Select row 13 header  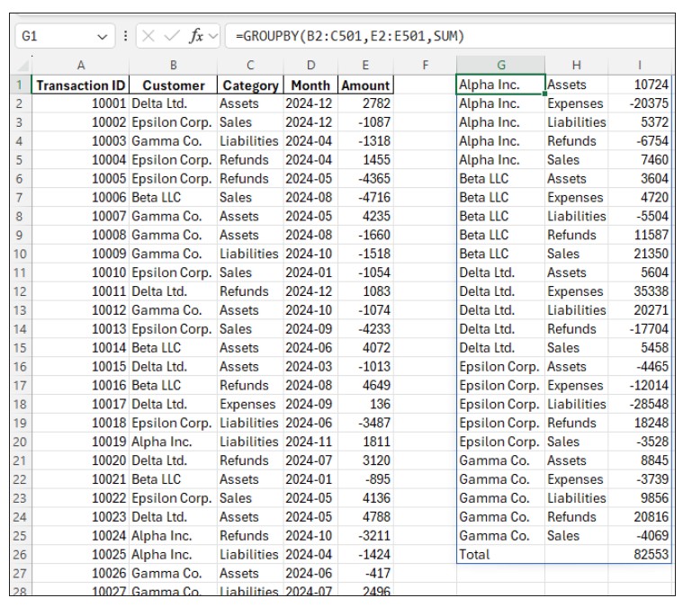20,310
